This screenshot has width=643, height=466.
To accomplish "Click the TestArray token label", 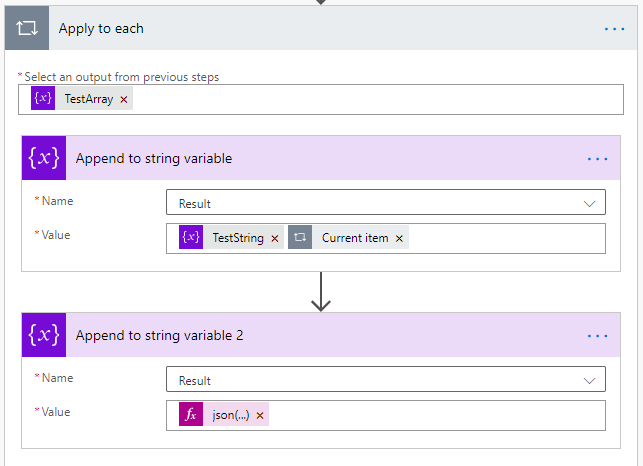I will pos(89,99).
